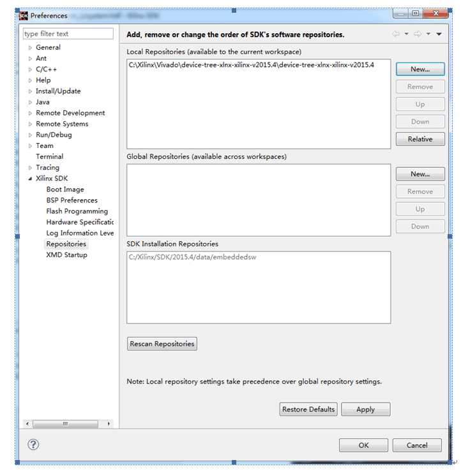The height and width of the screenshot is (476, 461).
Task: Click the Cancel button
Action: point(417,445)
